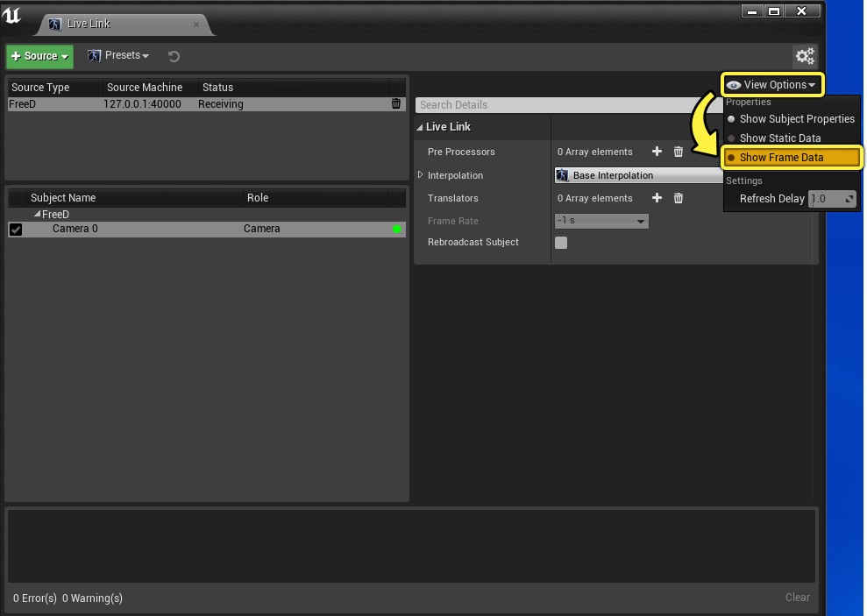
Task: Open the Base Interpolation class dropdown
Action: click(x=639, y=175)
